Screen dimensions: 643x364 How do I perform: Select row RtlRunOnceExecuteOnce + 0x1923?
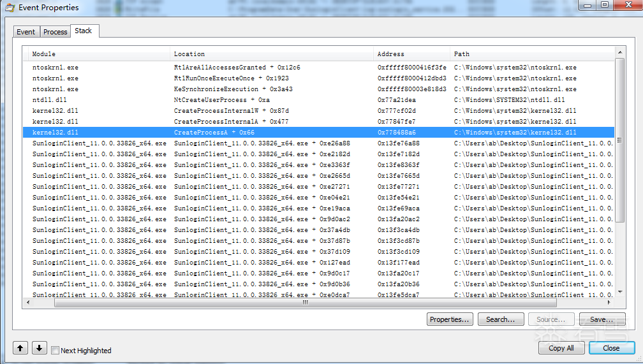click(x=319, y=78)
